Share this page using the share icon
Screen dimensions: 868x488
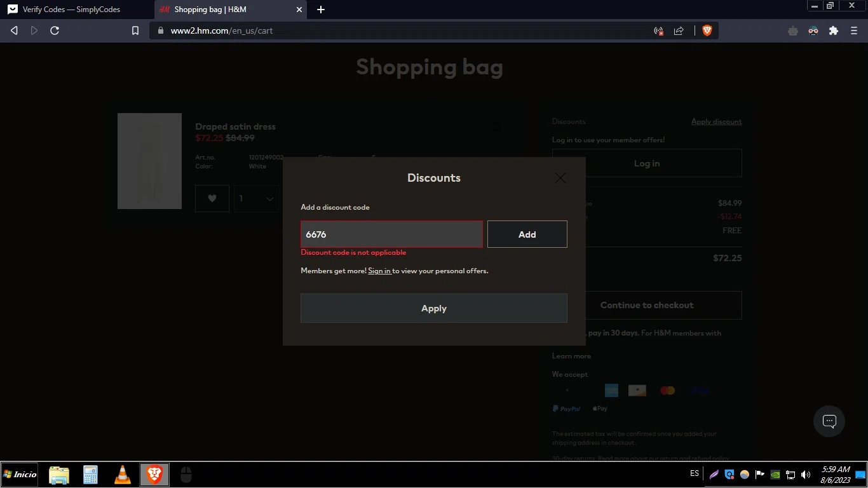pyautogui.click(x=679, y=30)
